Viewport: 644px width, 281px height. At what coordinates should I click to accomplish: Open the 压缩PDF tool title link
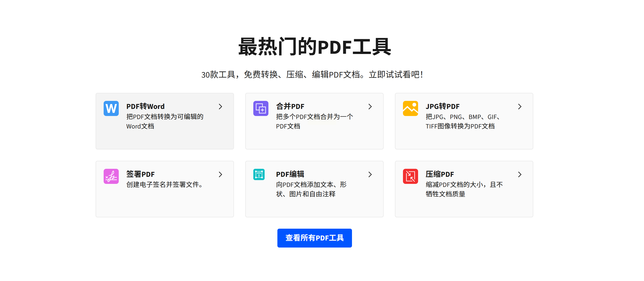[x=440, y=174]
